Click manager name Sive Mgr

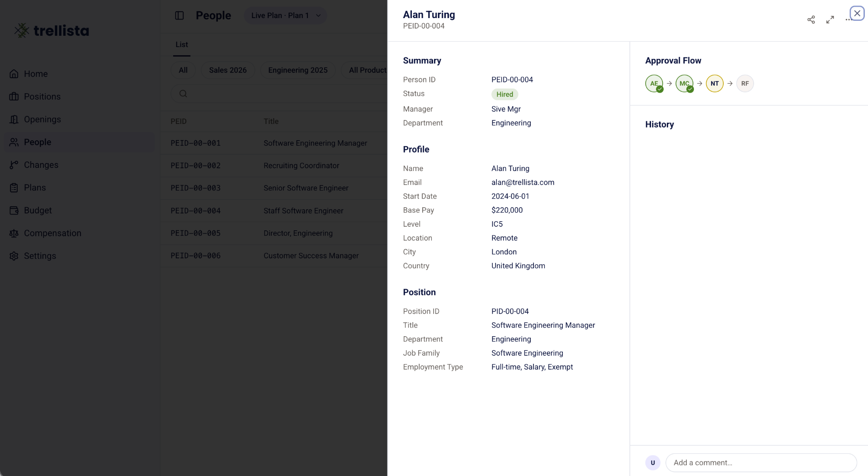[506, 109]
